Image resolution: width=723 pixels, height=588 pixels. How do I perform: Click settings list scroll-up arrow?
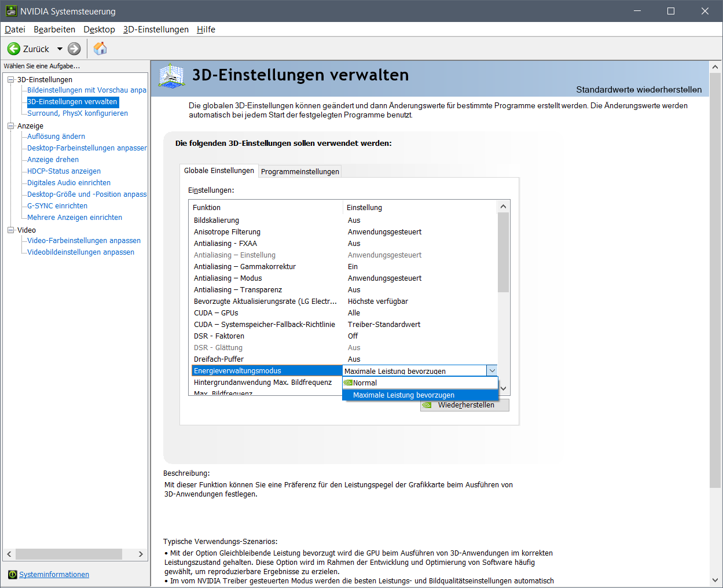pyautogui.click(x=503, y=207)
